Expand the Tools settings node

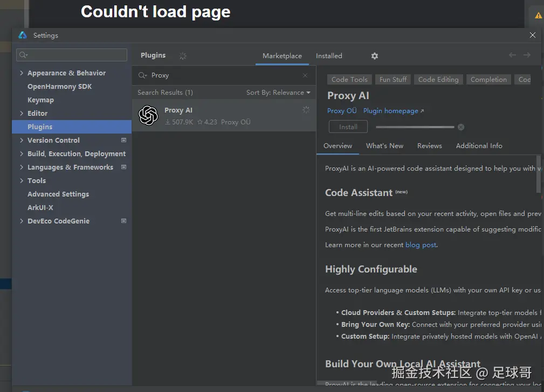click(x=22, y=180)
